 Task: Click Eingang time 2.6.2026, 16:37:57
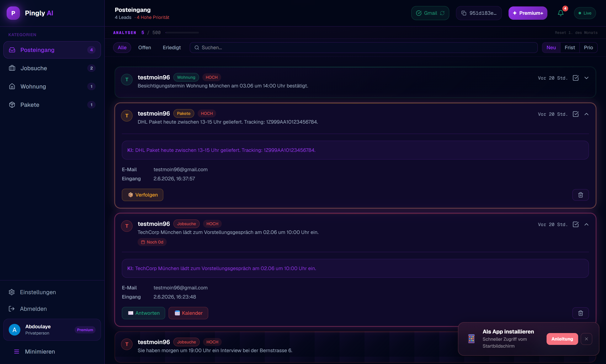pos(174,178)
